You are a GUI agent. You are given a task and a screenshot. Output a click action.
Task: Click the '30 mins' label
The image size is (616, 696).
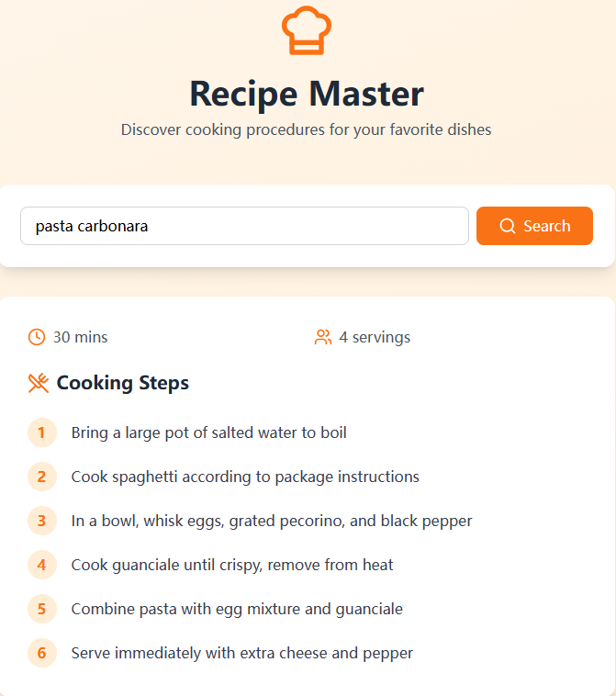81,337
